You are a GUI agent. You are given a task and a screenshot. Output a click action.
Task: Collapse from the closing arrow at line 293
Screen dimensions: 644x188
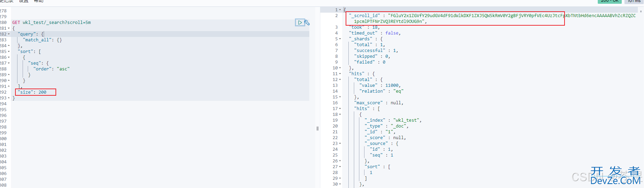(x=9, y=98)
